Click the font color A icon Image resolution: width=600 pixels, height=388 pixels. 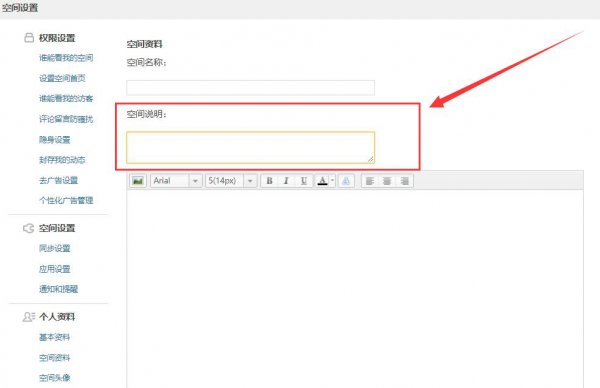point(322,181)
